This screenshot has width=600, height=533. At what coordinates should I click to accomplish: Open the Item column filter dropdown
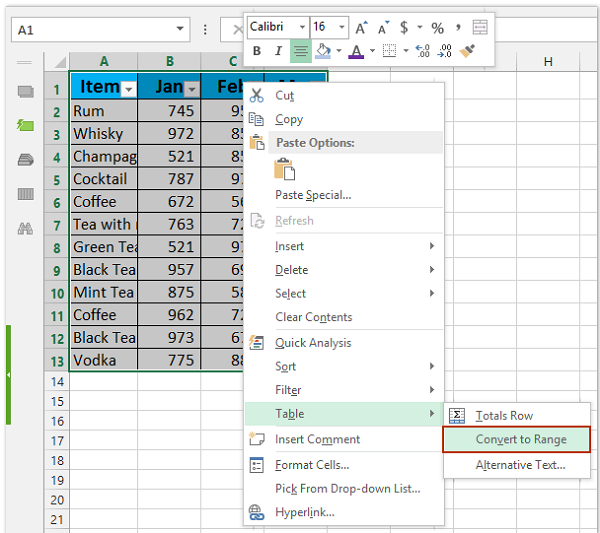click(x=129, y=89)
